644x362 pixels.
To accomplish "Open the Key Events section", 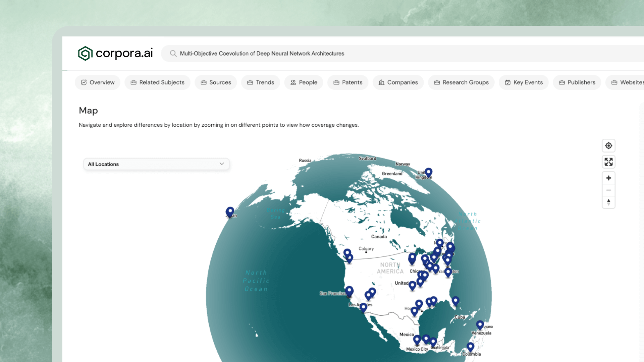I will pyautogui.click(x=524, y=82).
